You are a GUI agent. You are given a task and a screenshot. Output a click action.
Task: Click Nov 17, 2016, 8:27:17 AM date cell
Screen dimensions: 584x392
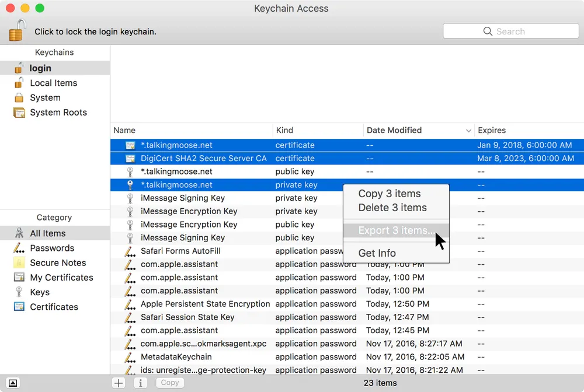click(x=414, y=344)
